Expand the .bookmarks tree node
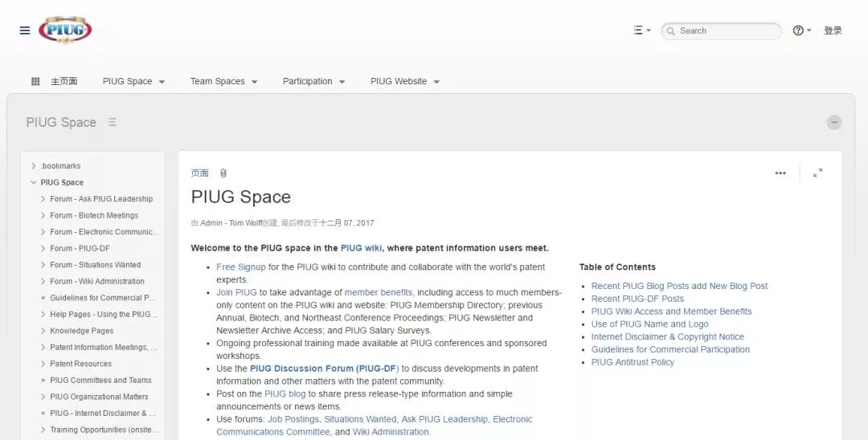Viewport: 868px width, 440px height. point(33,166)
